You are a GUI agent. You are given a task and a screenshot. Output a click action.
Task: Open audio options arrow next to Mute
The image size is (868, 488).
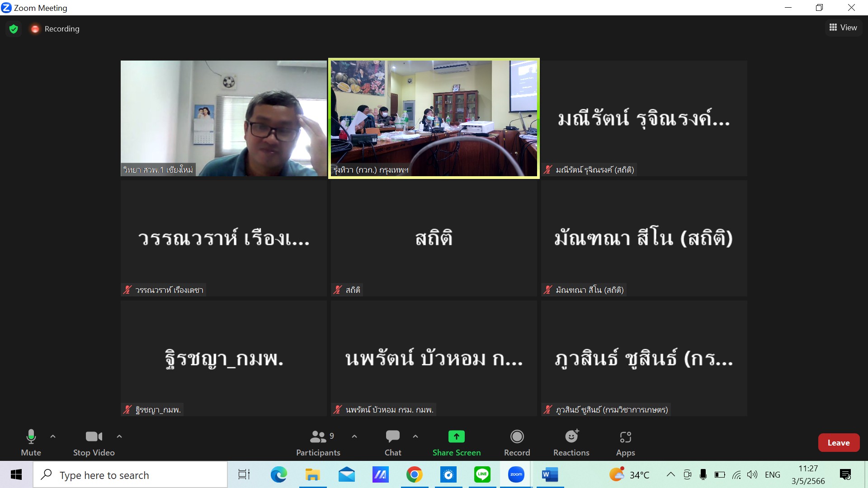tap(53, 436)
